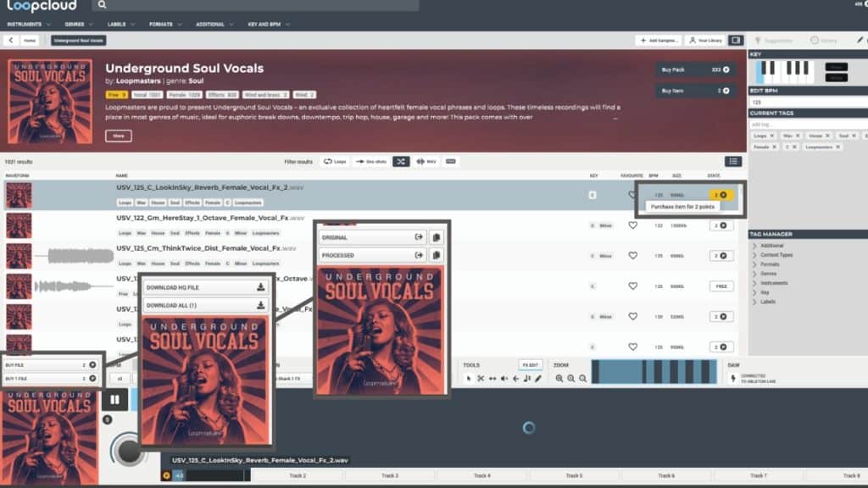
Task: Click the shuffle results icon in filter bar
Action: [x=402, y=161]
